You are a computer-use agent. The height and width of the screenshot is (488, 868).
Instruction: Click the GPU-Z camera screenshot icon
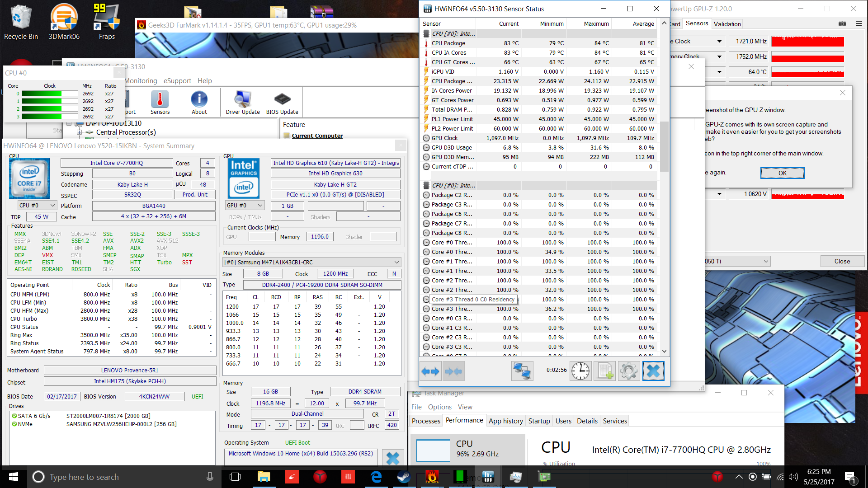coord(842,23)
